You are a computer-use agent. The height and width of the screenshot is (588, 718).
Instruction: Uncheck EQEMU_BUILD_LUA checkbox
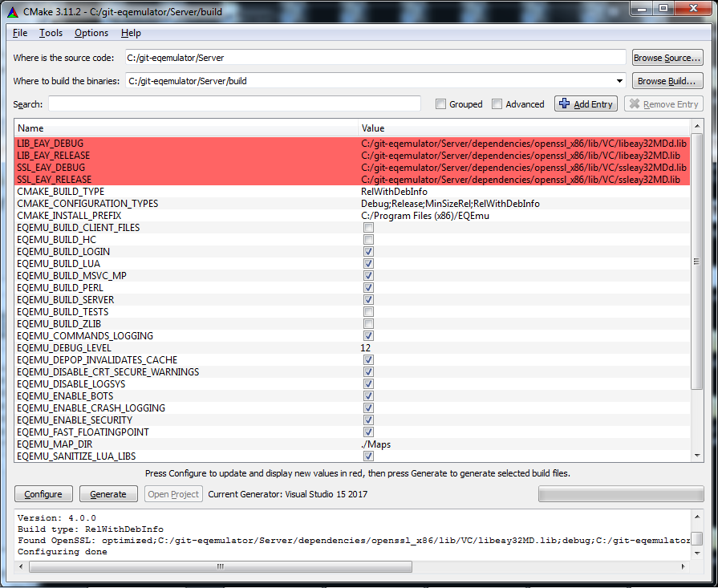[368, 263]
